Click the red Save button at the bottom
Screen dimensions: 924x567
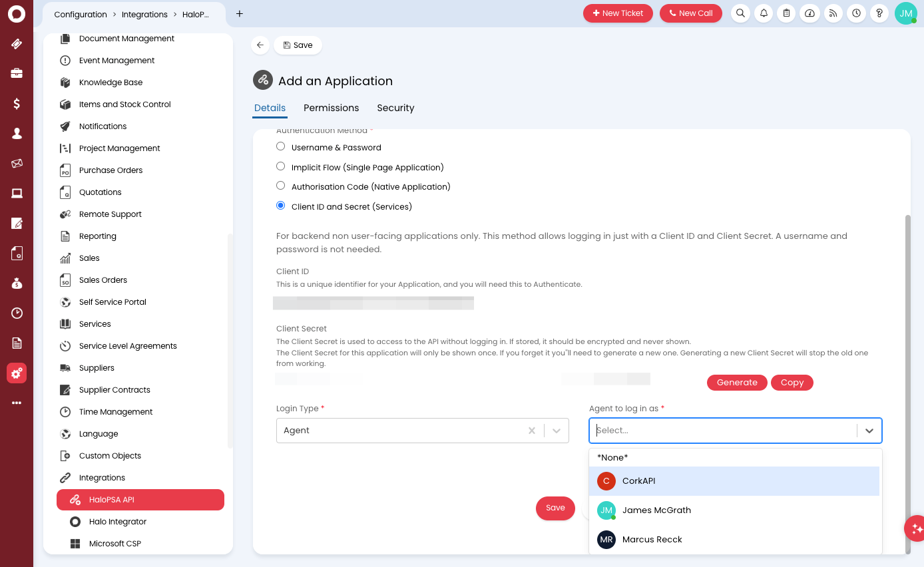[x=555, y=508]
